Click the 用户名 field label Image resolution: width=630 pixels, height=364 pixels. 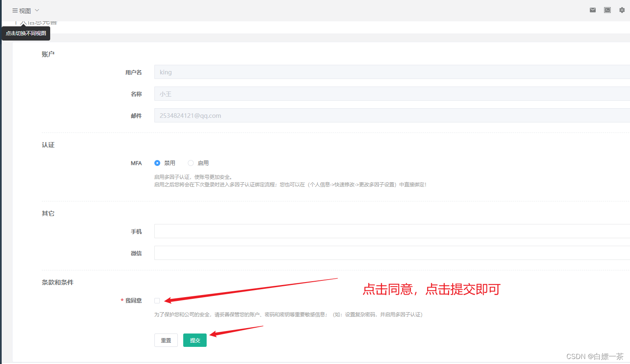point(133,72)
